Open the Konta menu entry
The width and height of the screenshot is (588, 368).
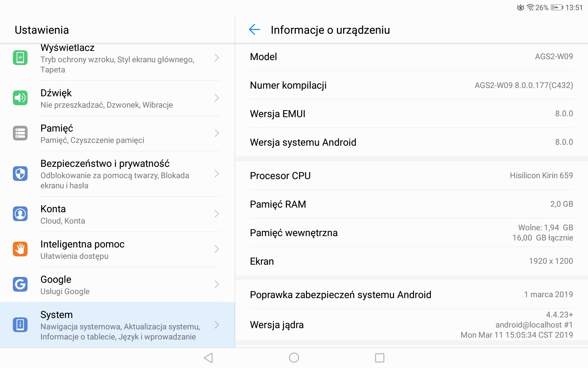(x=117, y=214)
